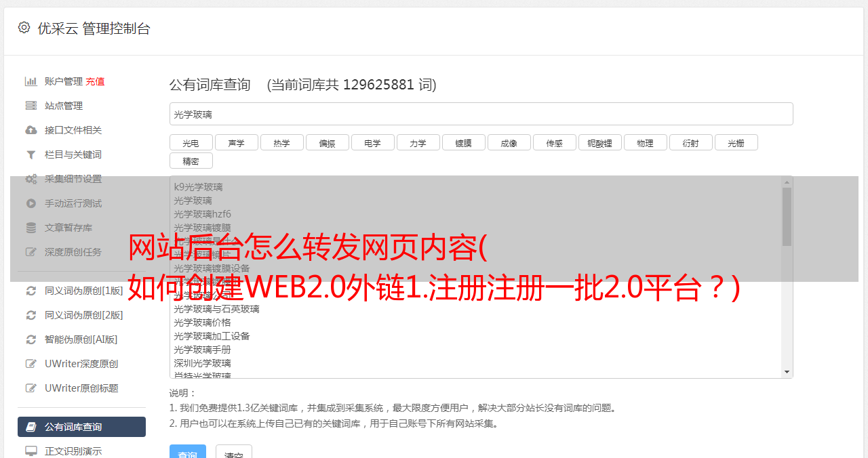Click the edit icon beside UWriter深度原创
This screenshot has height=458, width=868.
31,364
